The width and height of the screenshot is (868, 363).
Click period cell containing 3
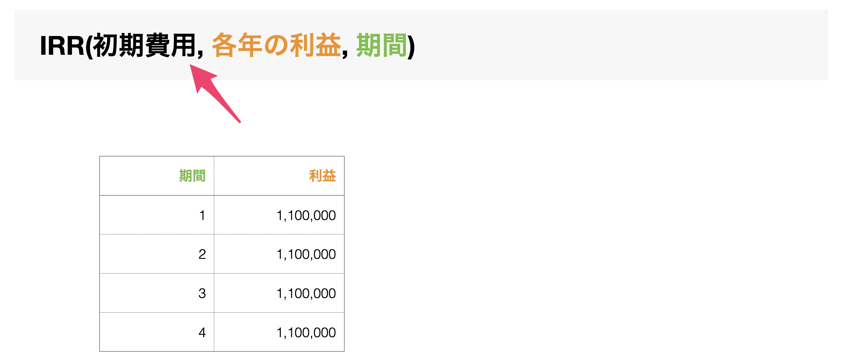[157, 293]
